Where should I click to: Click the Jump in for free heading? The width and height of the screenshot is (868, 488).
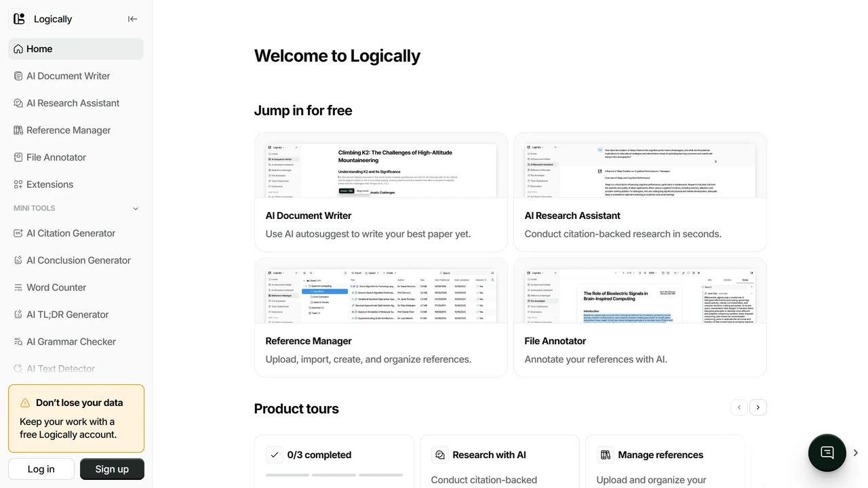(x=303, y=110)
